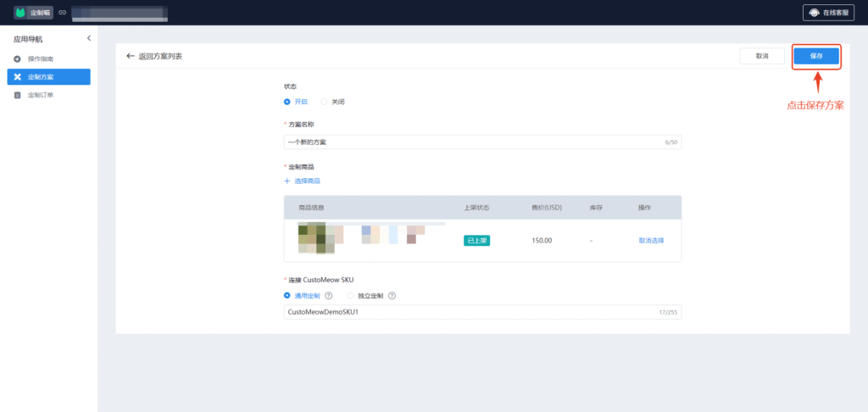Image resolution: width=868 pixels, height=412 pixels.
Task: Click the 150.00 price cell
Action: (542, 241)
